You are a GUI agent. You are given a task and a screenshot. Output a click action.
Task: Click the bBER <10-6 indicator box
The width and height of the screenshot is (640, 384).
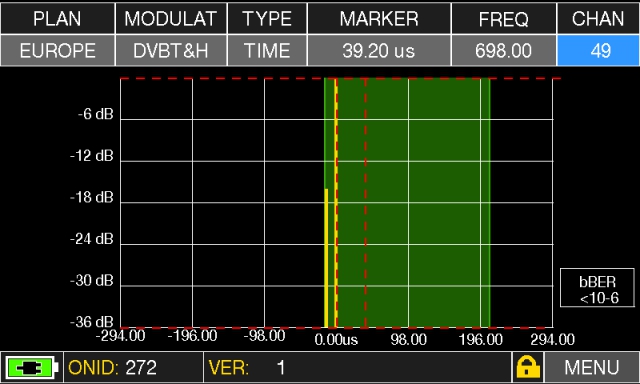pyautogui.click(x=597, y=288)
